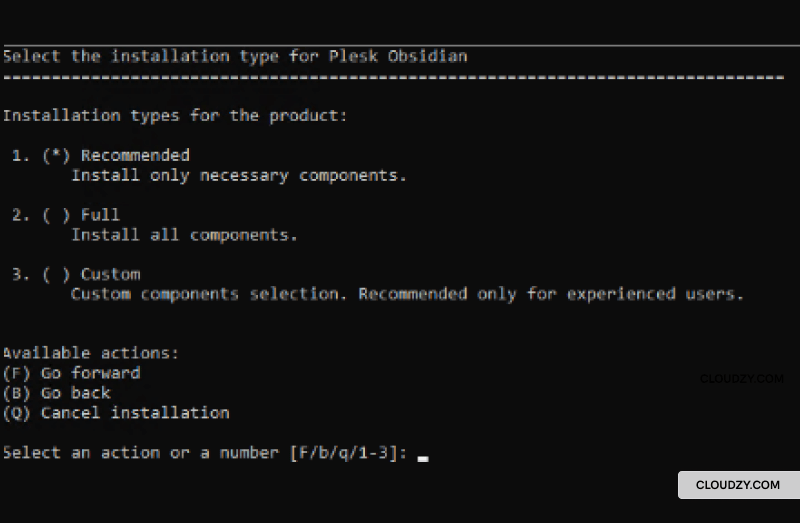Click 'Install all components.' description
The width and height of the screenshot is (800, 523).
tap(184, 235)
